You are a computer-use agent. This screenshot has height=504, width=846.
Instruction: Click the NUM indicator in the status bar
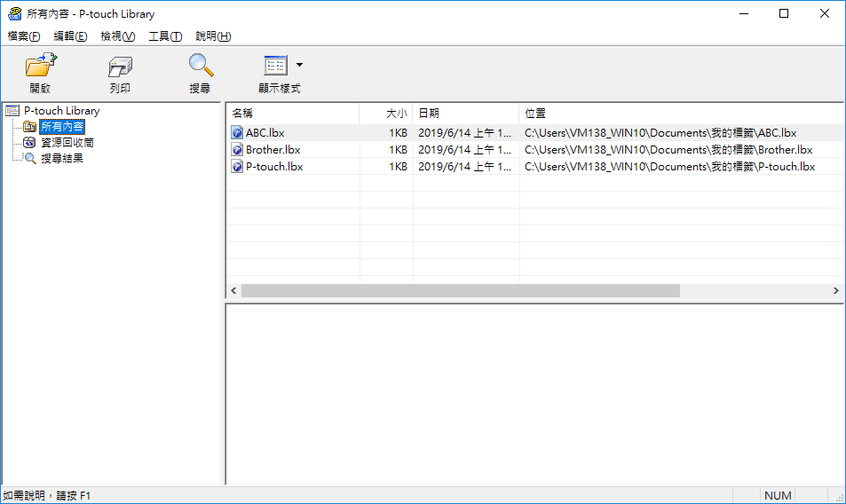778,495
